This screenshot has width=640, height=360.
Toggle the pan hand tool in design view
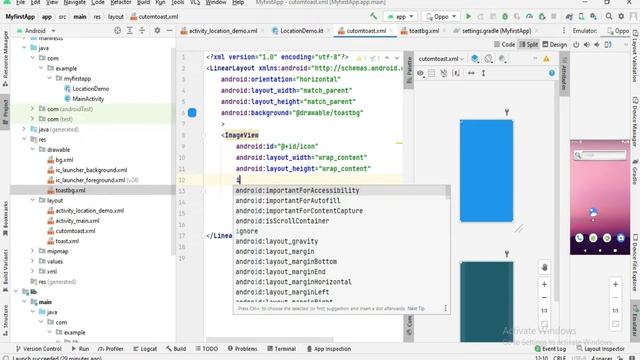[544, 267]
